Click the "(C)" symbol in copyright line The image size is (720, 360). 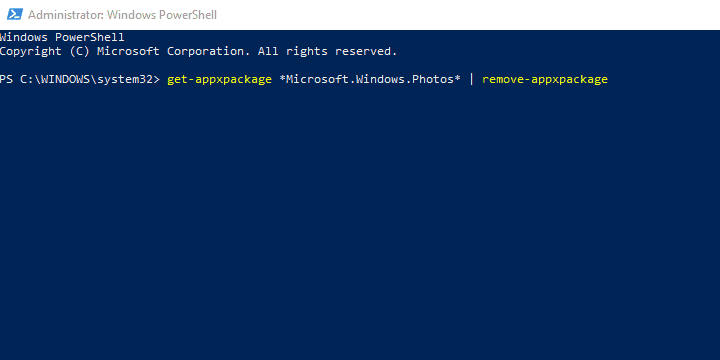79,51
